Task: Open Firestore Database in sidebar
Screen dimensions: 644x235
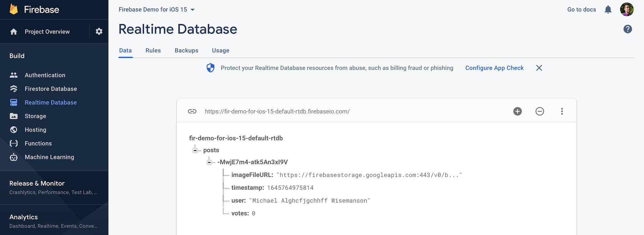Action: pyautogui.click(x=51, y=89)
